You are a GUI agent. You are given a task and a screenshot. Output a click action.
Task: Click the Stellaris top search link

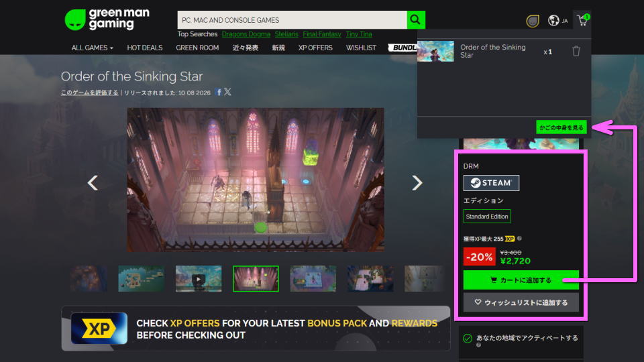click(286, 34)
